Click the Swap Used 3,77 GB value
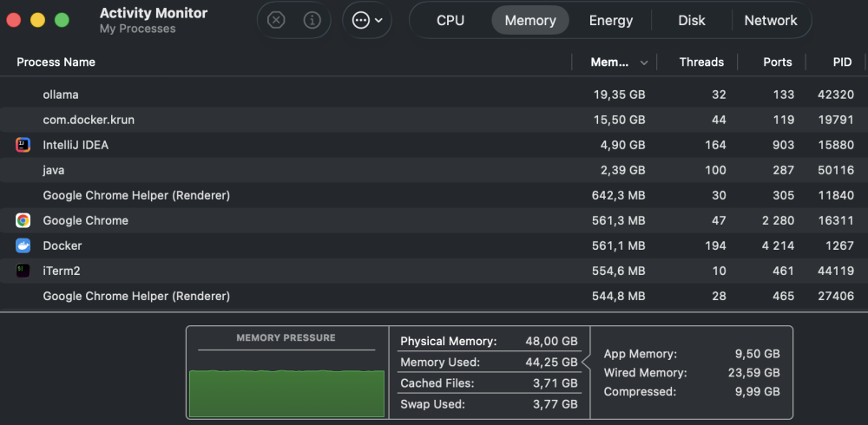Screen dimensions: 868x425 (556, 404)
